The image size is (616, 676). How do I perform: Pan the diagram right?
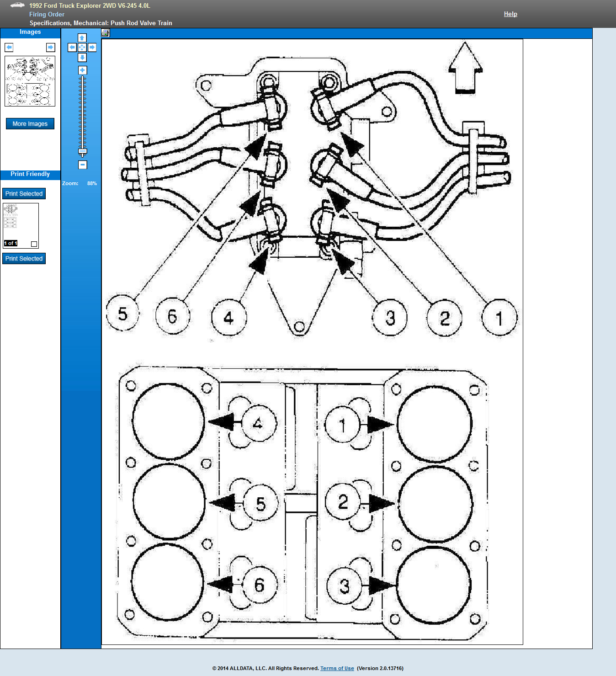coord(92,48)
